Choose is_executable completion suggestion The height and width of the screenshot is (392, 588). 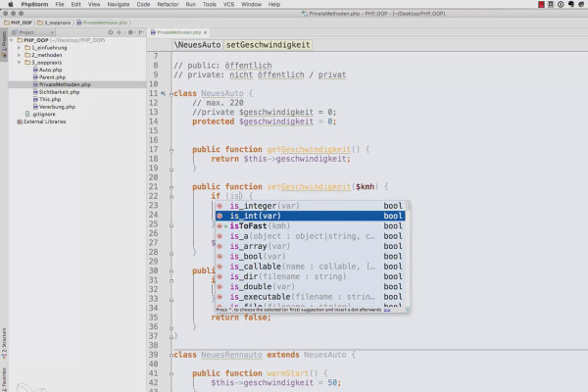tap(310, 297)
